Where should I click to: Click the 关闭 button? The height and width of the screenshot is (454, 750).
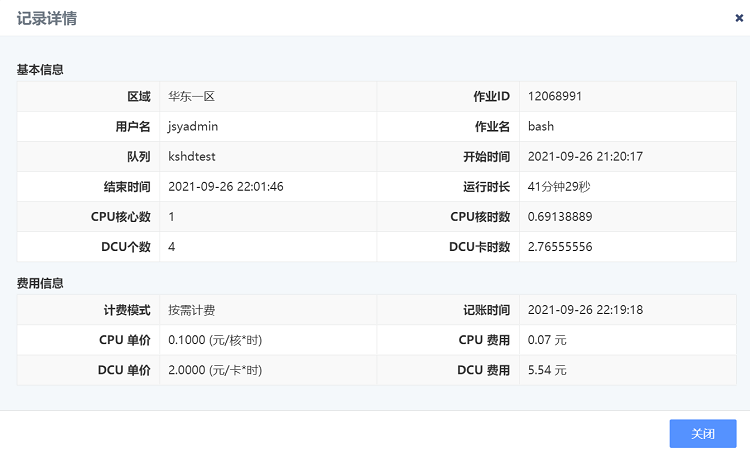click(703, 433)
